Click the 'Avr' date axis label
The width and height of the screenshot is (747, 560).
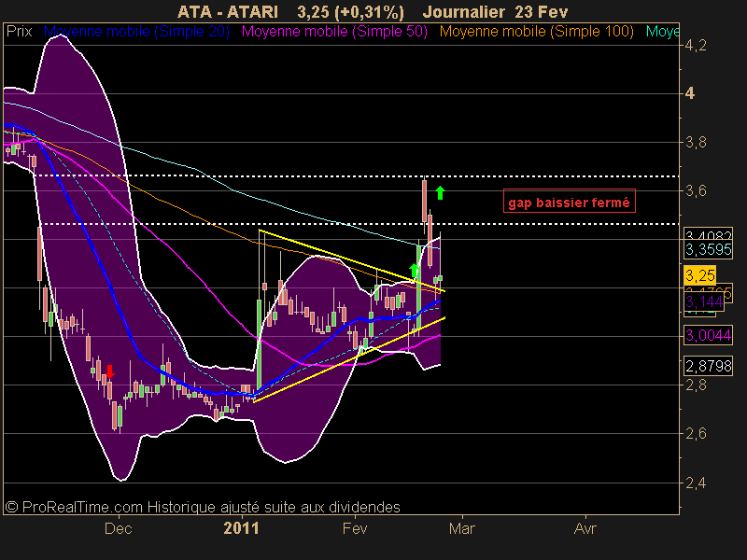point(585,528)
